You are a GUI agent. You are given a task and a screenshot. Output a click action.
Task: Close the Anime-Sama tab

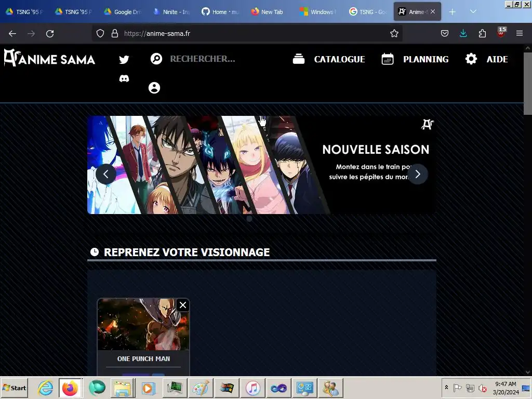coord(433,11)
